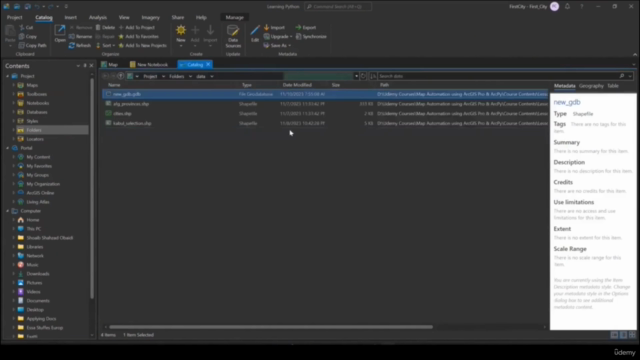Viewport: 640px width, 360px height.
Task: Click Copy Path in the ribbon
Action: pyautogui.click(x=33, y=45)
